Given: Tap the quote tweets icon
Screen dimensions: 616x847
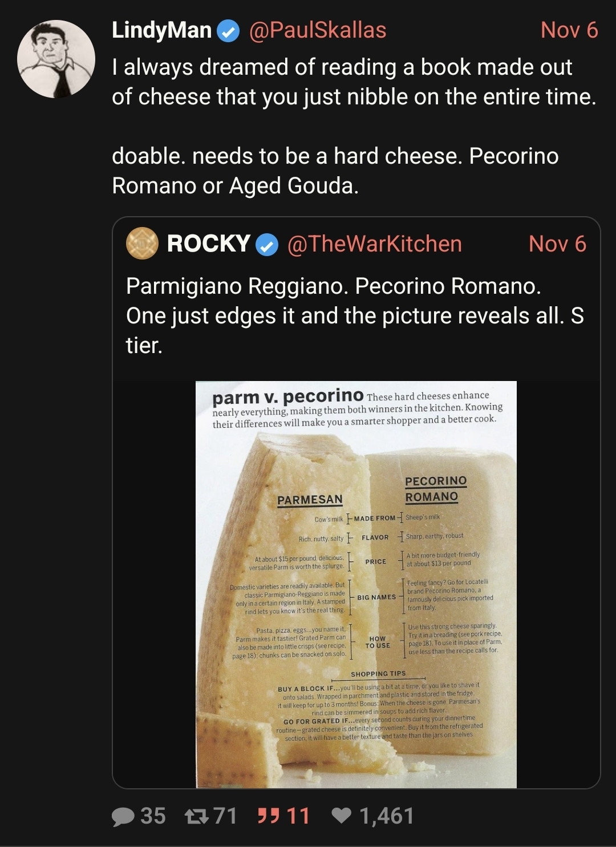Looking at the screenshot, I should click(268, 816).
